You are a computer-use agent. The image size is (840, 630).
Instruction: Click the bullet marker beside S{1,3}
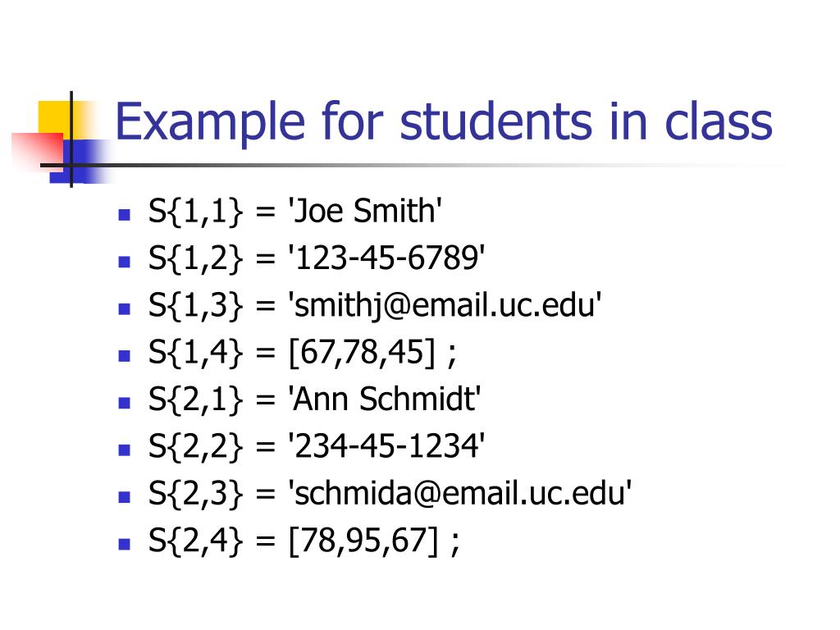click(125, 309)
